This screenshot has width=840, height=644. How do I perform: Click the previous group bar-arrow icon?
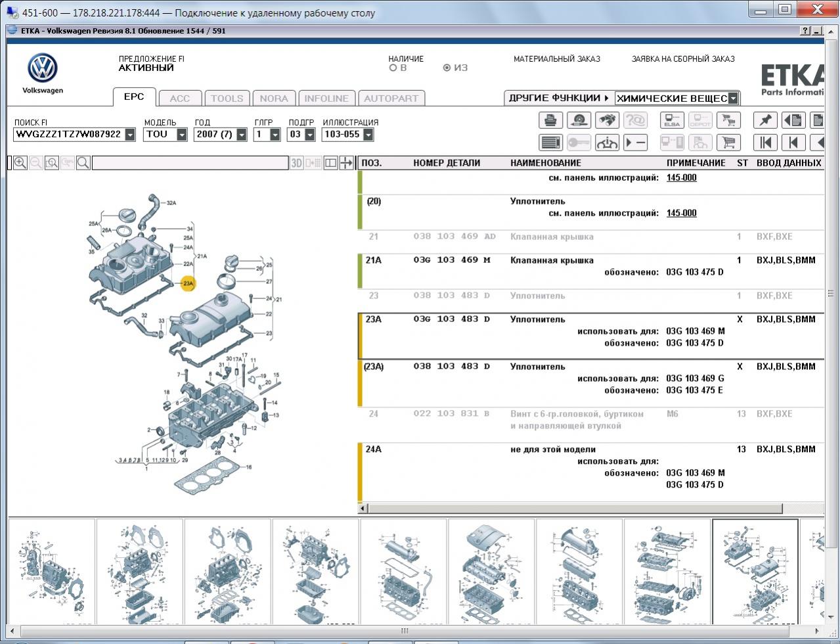(x=793, y=143)
